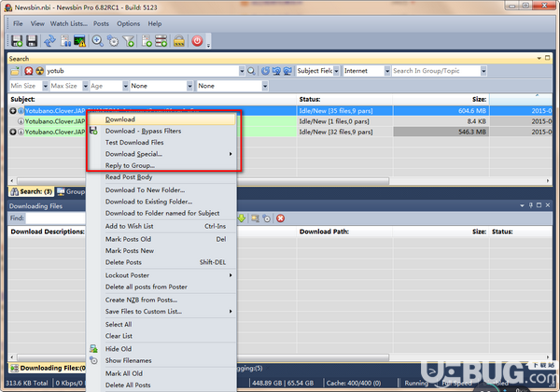
Task: Click the red X icon in Downloading Files toolbar
Action: tap(281, 218)
